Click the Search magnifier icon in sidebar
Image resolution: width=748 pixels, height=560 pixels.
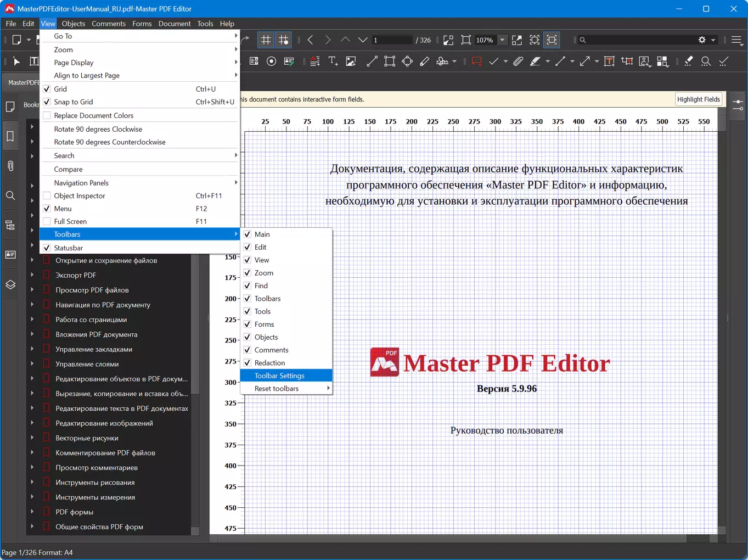coord(10,195)
